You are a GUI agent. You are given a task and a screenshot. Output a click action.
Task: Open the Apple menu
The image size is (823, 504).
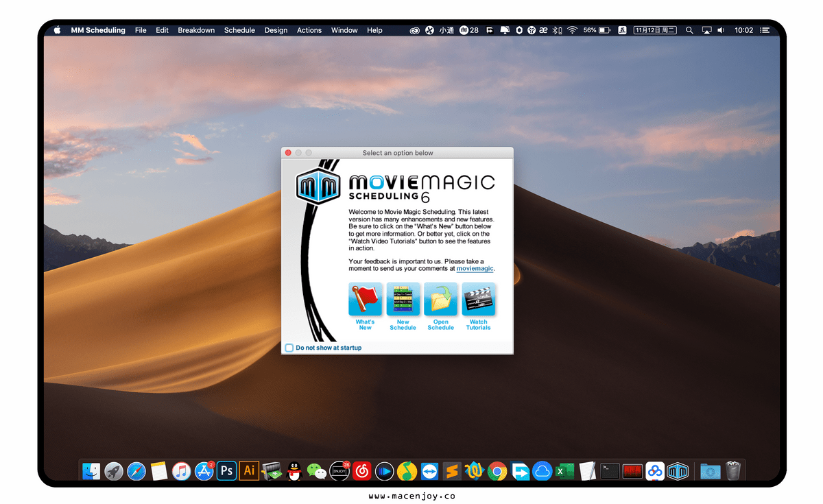point(57,30)
